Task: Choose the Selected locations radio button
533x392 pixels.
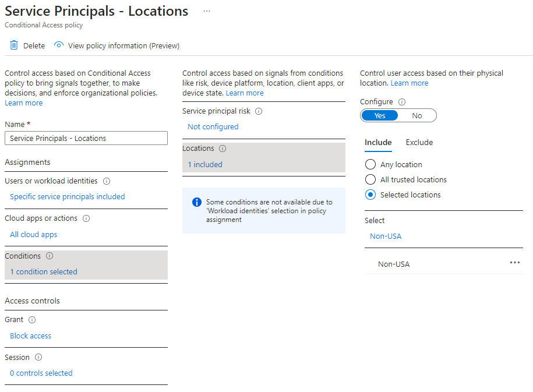Action: pyautogui.click(x=370, y=195)
